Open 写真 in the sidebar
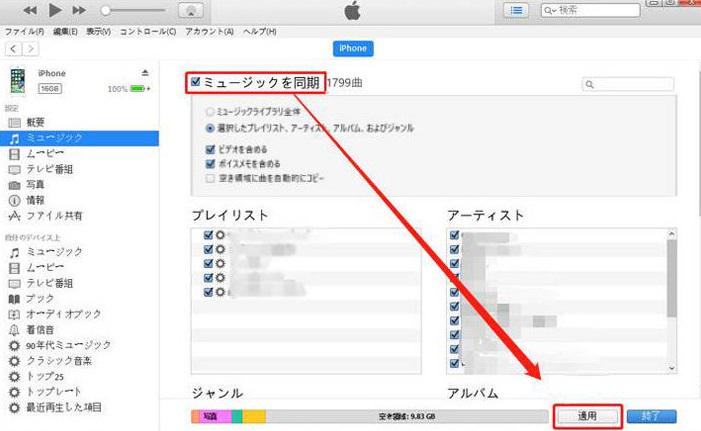This screenshot has height=431, width=701. click(35, 184)
